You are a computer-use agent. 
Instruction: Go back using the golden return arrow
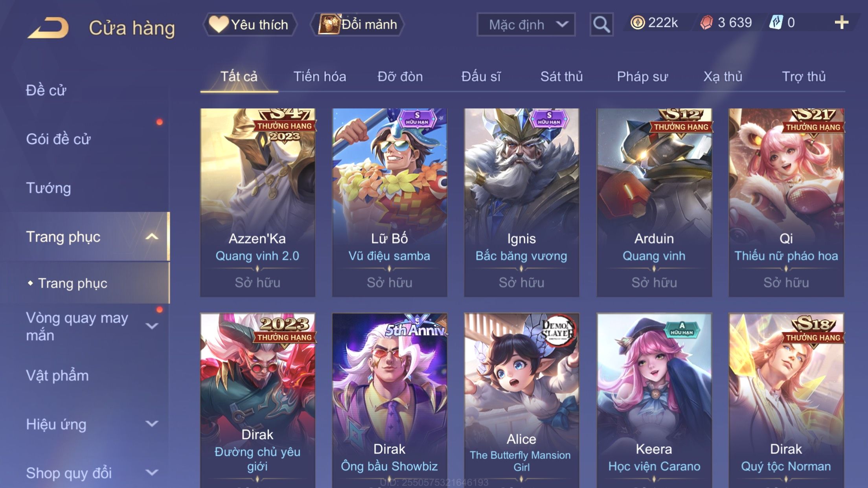tap(48, 28)
